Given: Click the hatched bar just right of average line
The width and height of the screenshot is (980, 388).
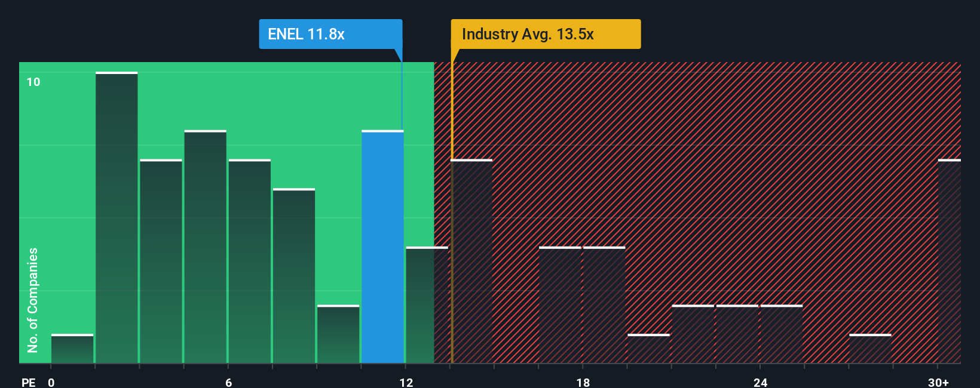Looking at the screenshot, I should click(x=472, y=261).
